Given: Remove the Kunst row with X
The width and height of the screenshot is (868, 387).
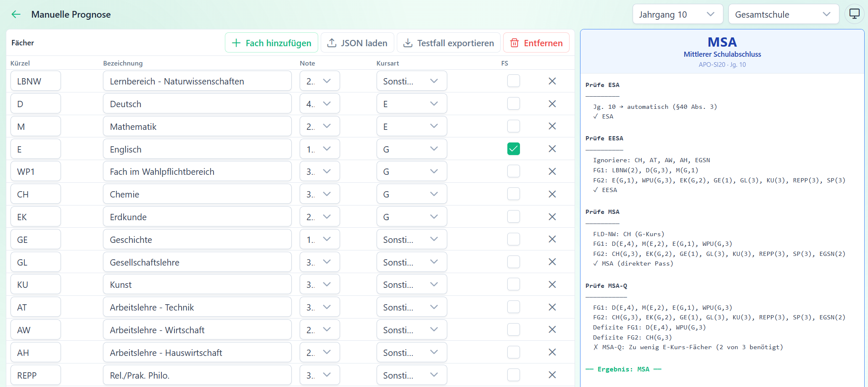Looking at the screenshot, I should tap(552, 284).
